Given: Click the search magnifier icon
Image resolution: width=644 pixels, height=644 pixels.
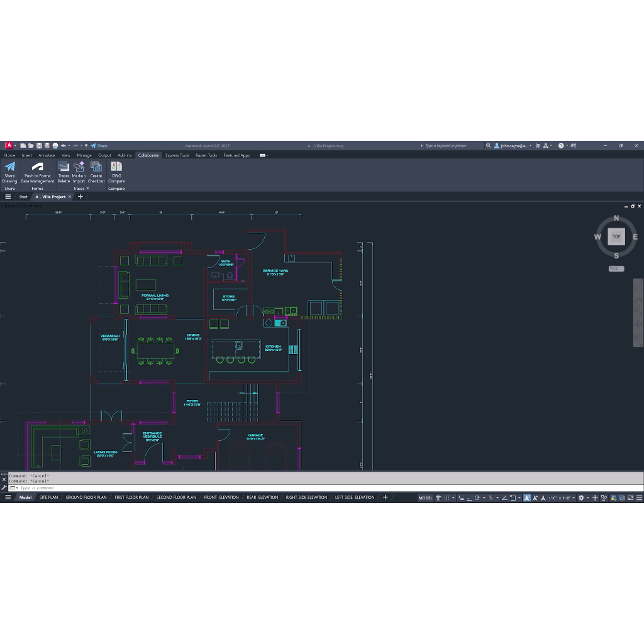Looking at the screenshot, I should point(488,146).
